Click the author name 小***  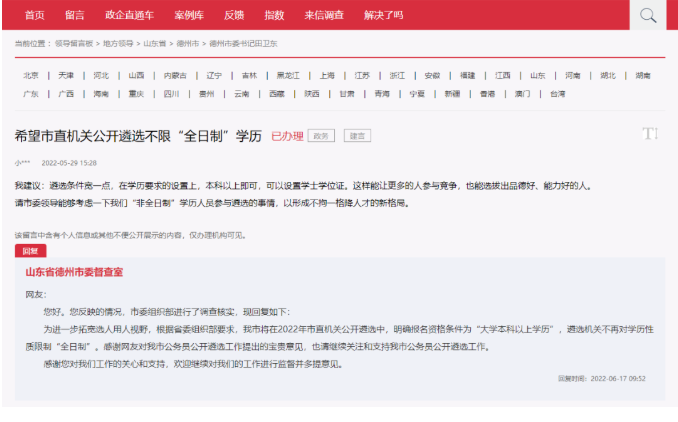click(22, 163)
